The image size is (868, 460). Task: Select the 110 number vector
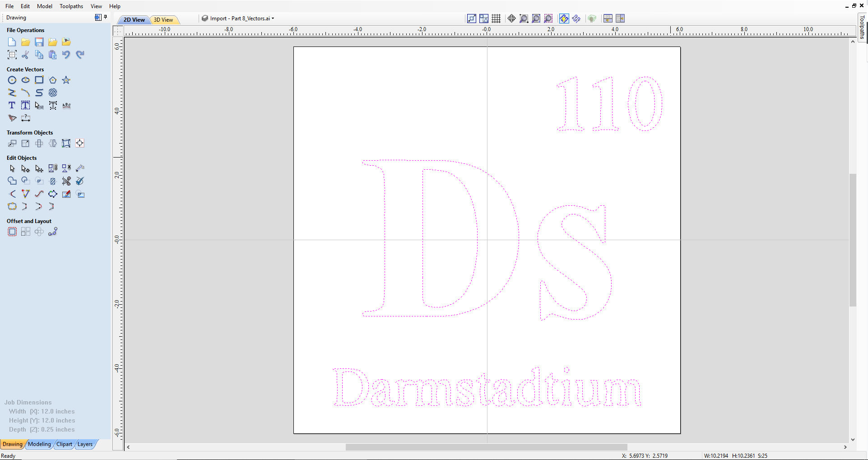click(609, 104)
